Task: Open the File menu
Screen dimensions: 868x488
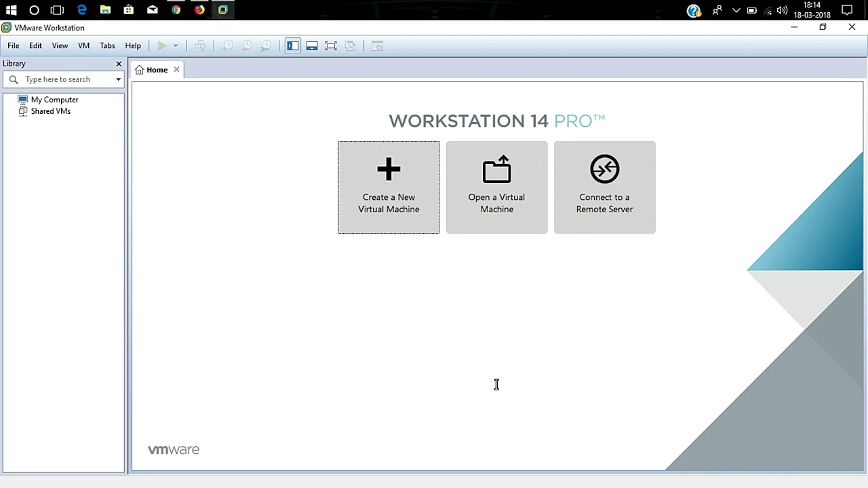Action: coord(14,46)
